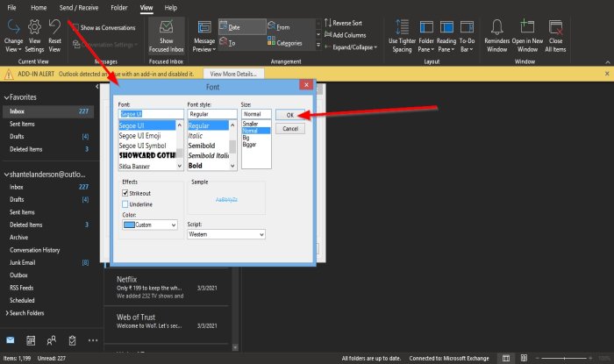Switch to the Folder ribbon tab
Screen dimensions: 614x364
point(118,7)
